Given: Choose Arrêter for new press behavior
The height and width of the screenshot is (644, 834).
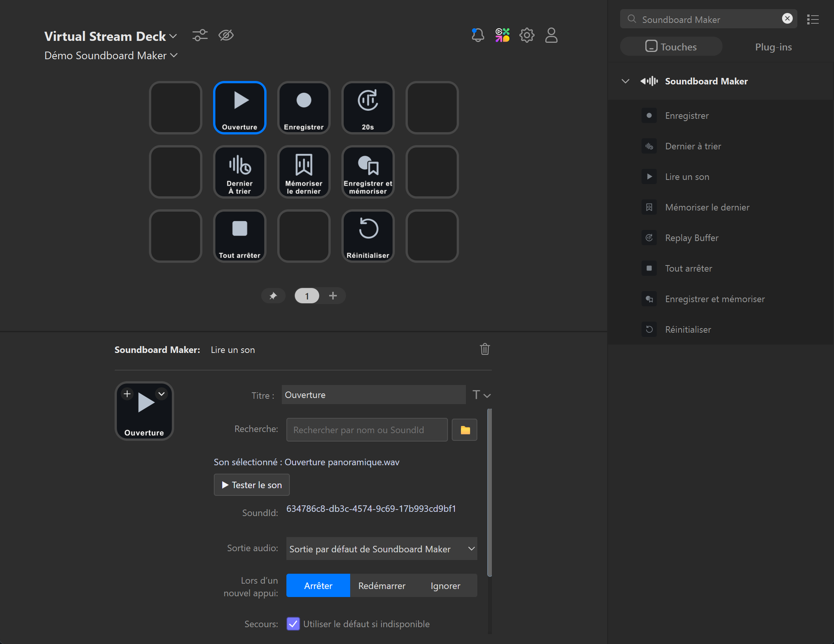Looking at the screenshot, I should pyautogui.click(x=318, y=586).
